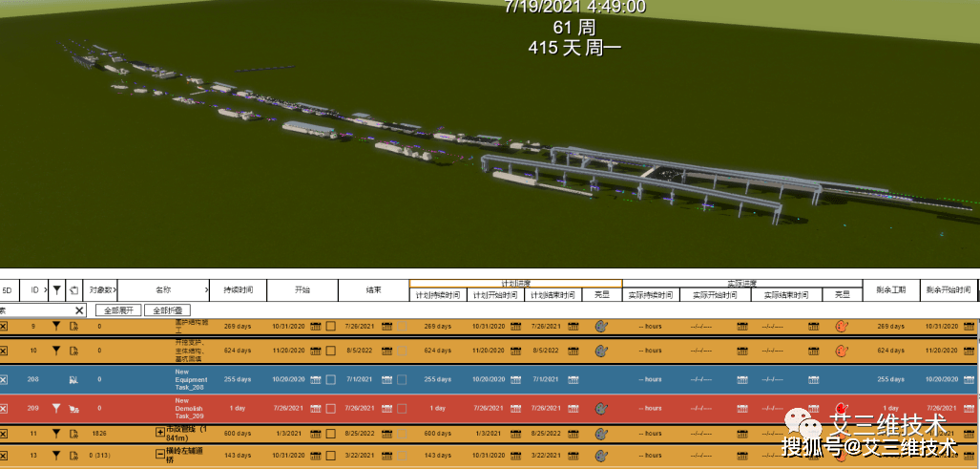Toggle the 5D checkbox for row ID 11
The image size is (980, 469).
pos(3,433)
